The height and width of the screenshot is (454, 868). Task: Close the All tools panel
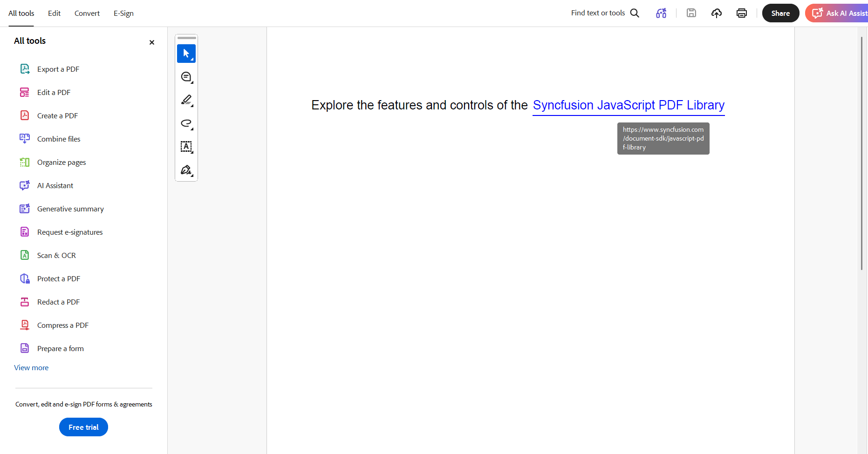[x=152, y=42]
